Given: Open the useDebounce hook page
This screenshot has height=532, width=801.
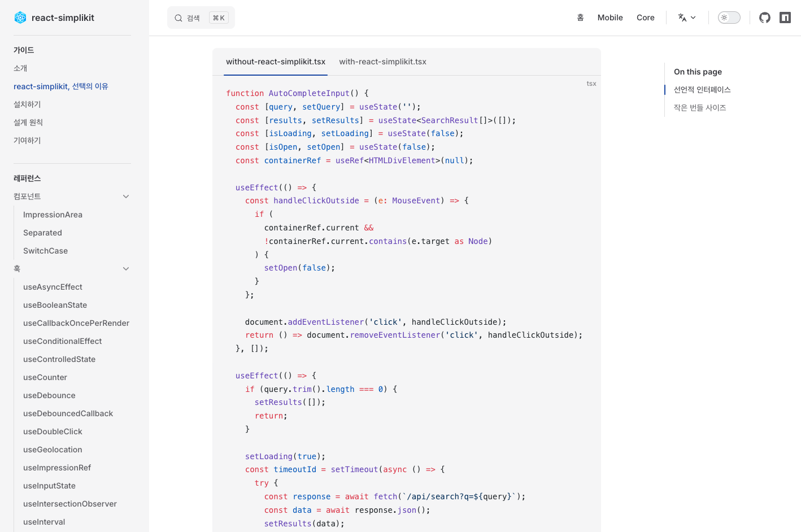Looking at the screenshot, I should point(49,395).
